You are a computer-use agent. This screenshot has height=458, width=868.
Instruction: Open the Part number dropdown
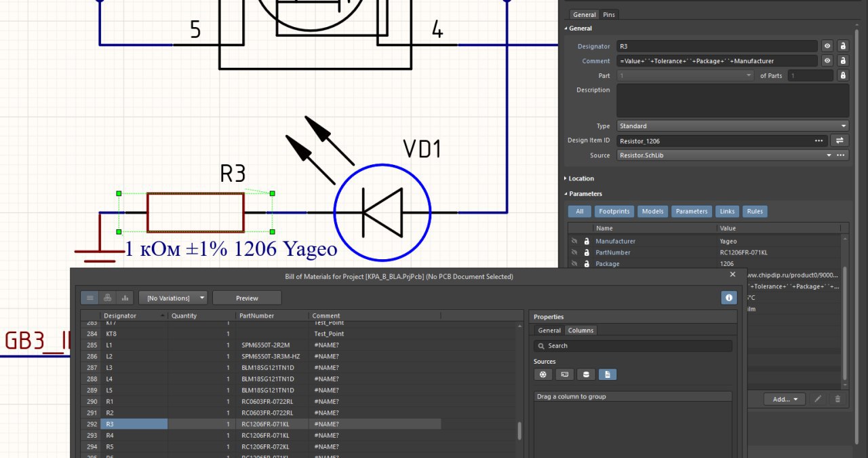pos(685,76)
